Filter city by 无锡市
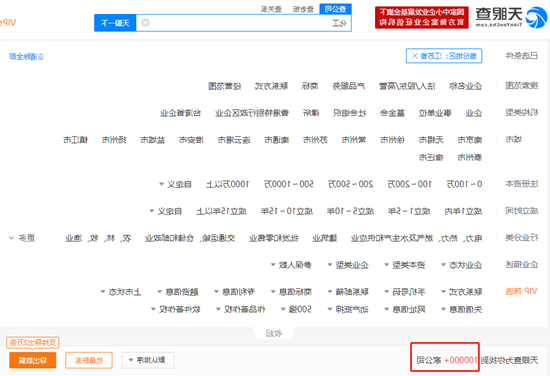The image size is (550, 376). [431, 140]
